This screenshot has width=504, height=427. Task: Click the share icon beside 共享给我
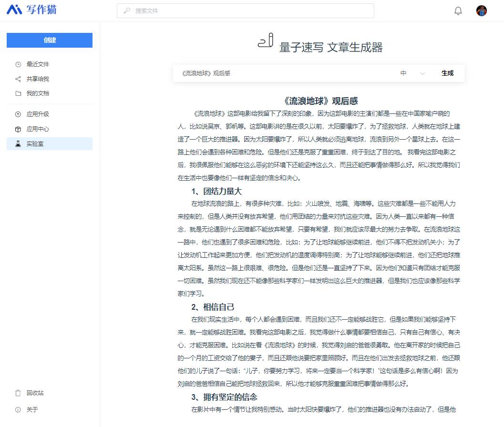point(18,79)
